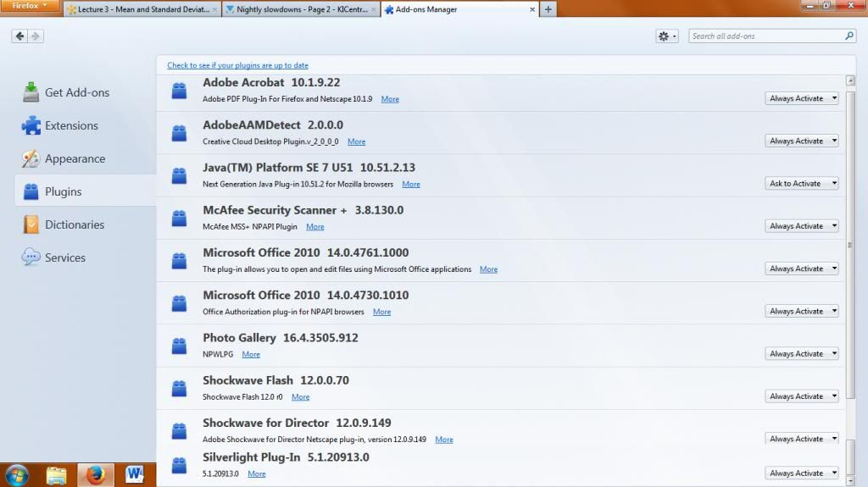Open activation dropdown for McAfee Security Scanner
The width and height of the screenshot is (868, 487).
[x=802, y=226]
